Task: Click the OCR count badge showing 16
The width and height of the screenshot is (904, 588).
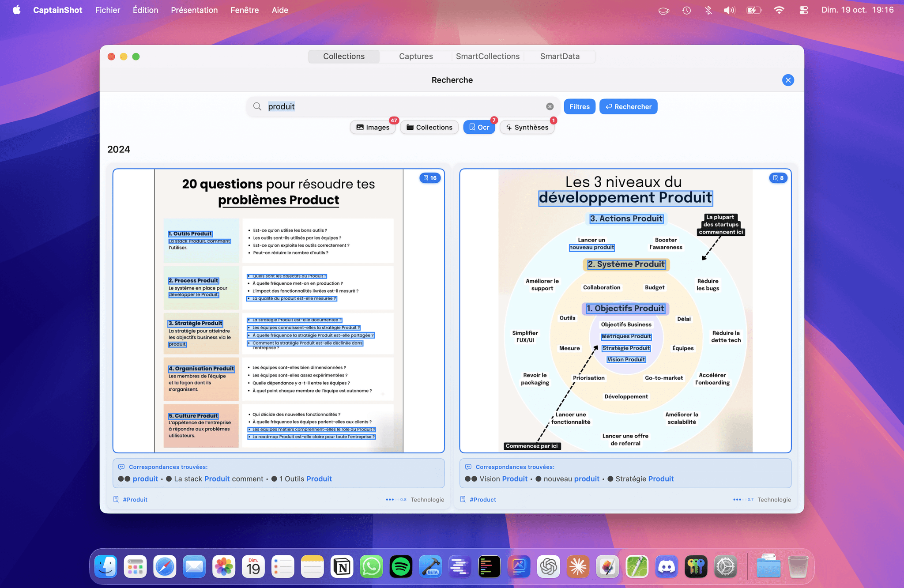Action: 430,178
